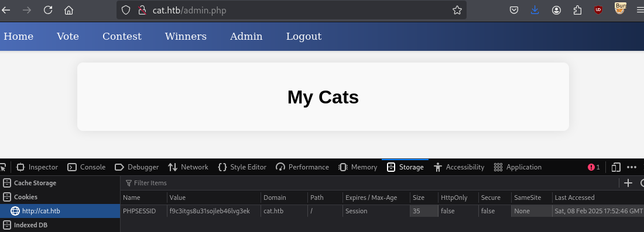This screenshot has width=644, height=232.
Task: Open the uBlock Origin extension
Action: coord(598,11)
